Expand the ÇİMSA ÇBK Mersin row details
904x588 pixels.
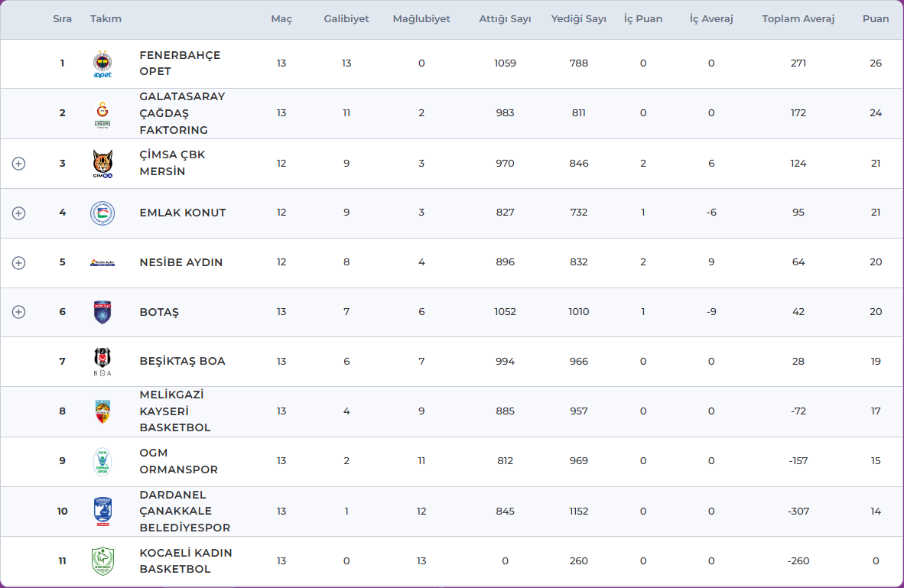tap(19, 164)
